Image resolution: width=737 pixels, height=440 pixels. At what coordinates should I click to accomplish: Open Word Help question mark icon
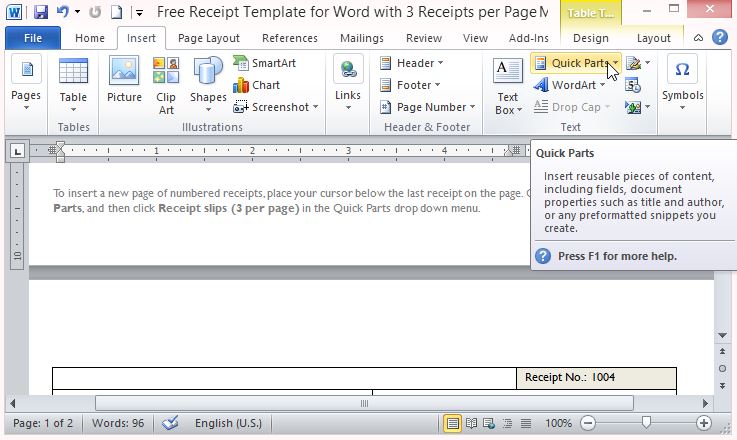(720, 37)
